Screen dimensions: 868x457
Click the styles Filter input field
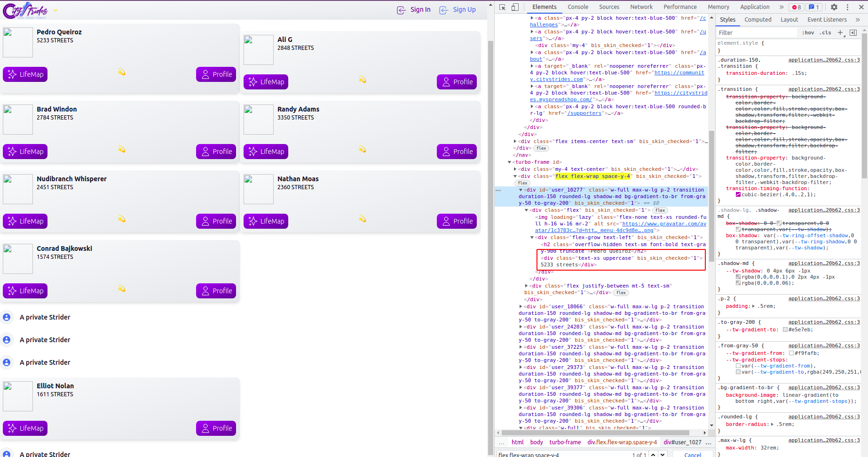pyautogui.click(x=757, y=32)
